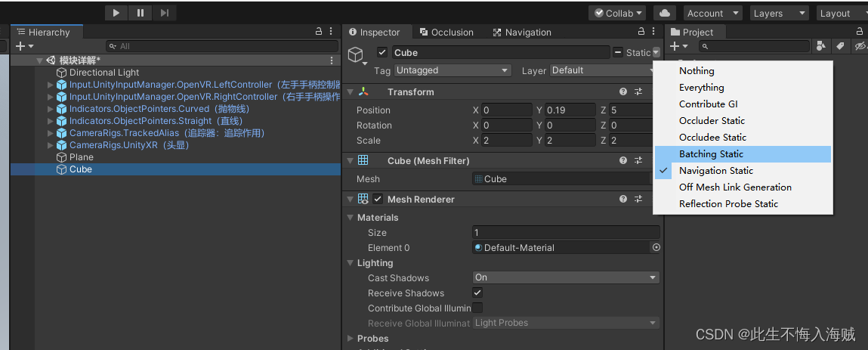Open the Tag Untagged dropdown
The image size is (868, 350).
pos(453,70)
